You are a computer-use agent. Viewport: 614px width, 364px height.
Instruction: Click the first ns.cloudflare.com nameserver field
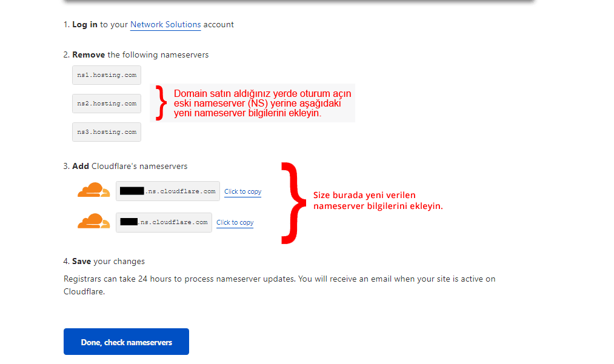tap(167, 191)
